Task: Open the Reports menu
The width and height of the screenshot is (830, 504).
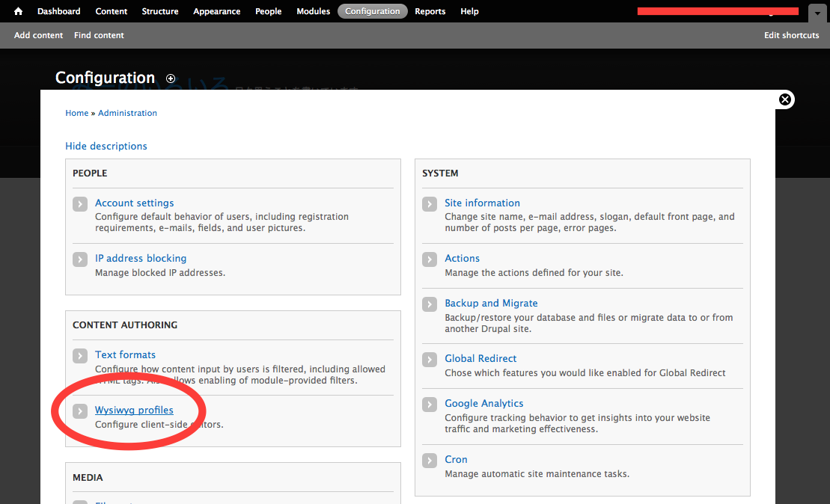Action: [430, 11]
